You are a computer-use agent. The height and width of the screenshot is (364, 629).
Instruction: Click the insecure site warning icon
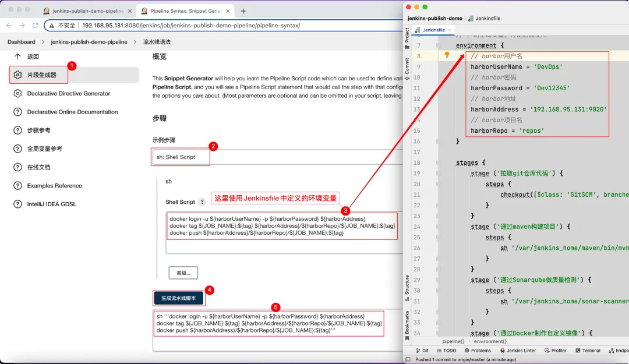pyautogui.click(x=52, y=26)
